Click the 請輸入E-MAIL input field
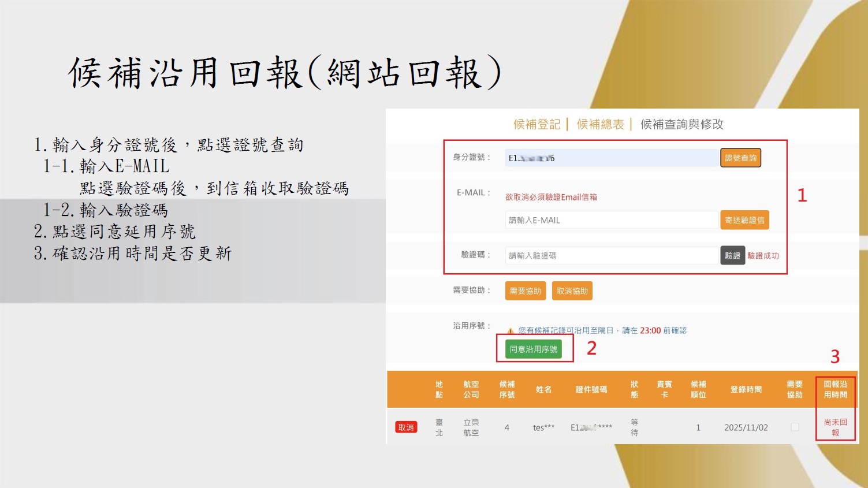Viewport: 868px width, 488px height. (611, 220)
